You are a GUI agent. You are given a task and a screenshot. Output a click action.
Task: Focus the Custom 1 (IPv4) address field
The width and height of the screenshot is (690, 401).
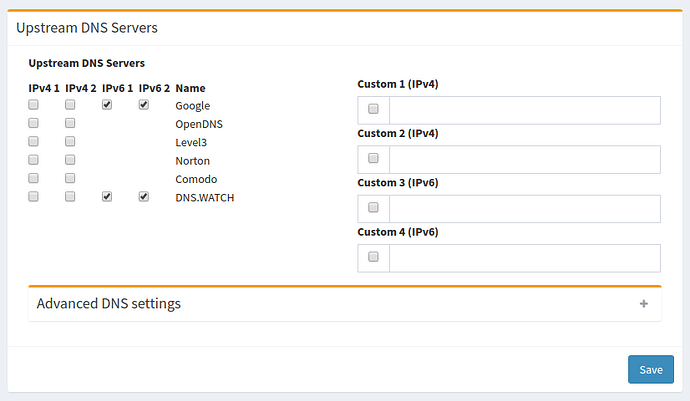click(x=524, y=110)
